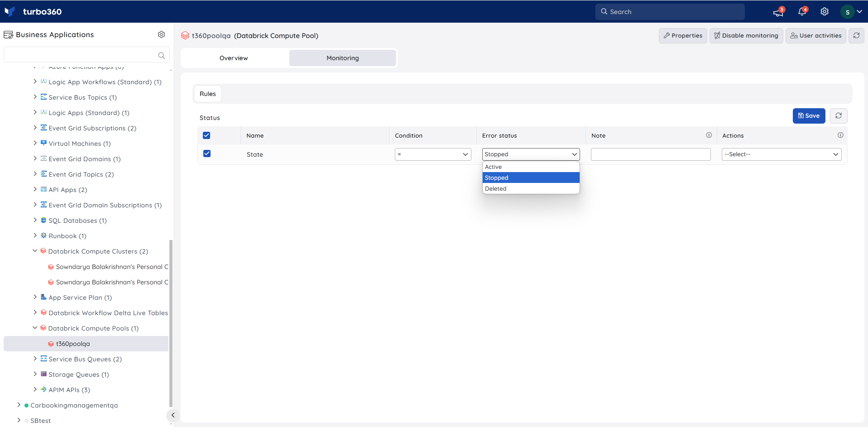
Task: Open the Actions --Select-- dropdown
Action: coord(782,154)
